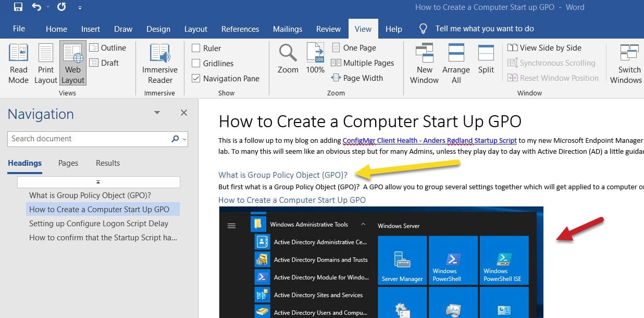Open the Help ribbon tab

point(393,29)
